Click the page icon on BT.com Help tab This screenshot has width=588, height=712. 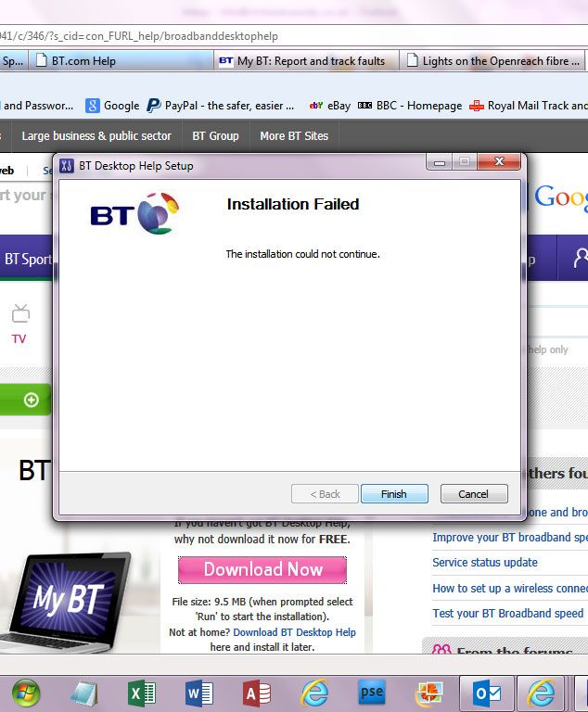pyautogui.click(x=42, y=60)
